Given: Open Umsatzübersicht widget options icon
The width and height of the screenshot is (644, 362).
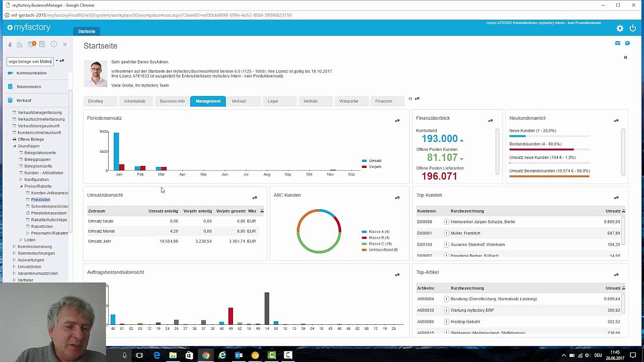Looking at the screenshot, I should [255, 198].
